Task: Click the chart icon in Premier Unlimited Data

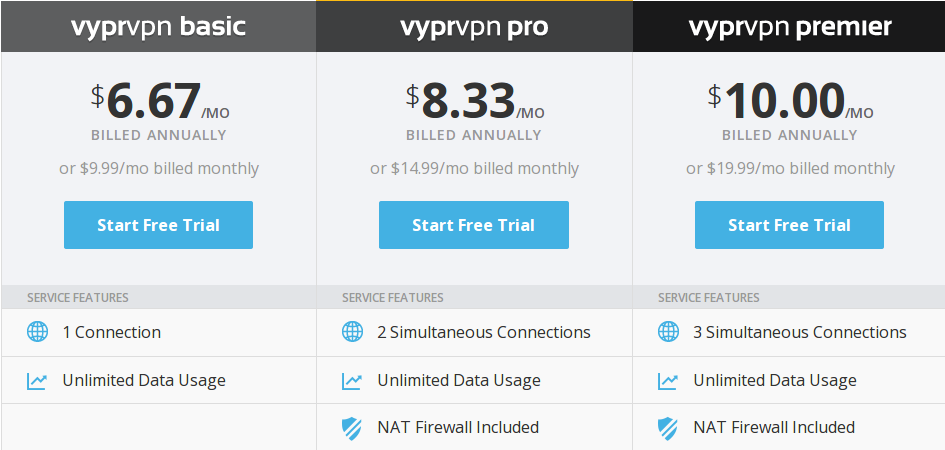Action: tap(668, 381)
